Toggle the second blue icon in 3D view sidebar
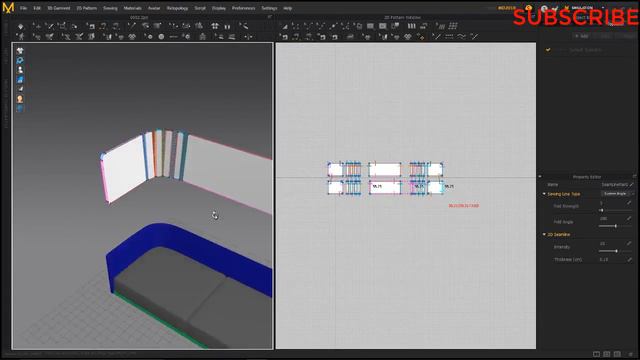Screen dimensions: 640x360 click(x=20, y=60)
